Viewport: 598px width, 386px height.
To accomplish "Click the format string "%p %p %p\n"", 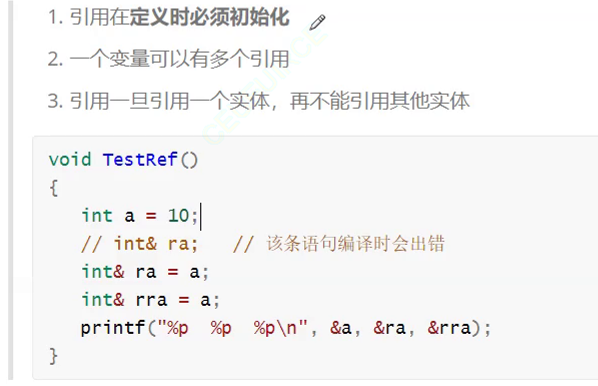I will (233, 328).
